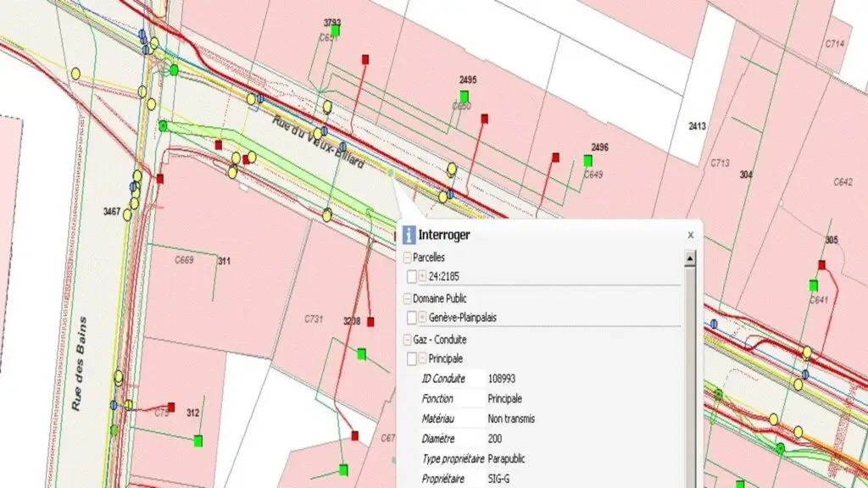Collapse the Principale conduit details
Viewport: 868px width, 488px height.
point(422,358)
